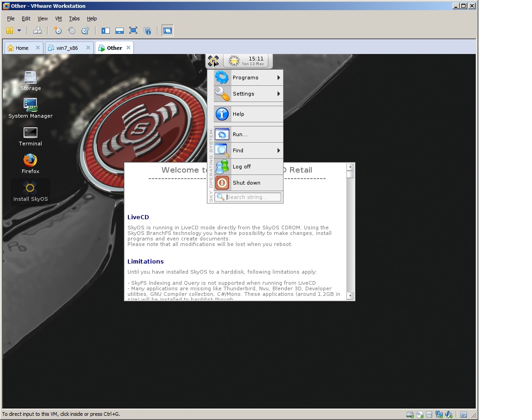The image size is (532, 420).
Task: Toggle the thumbnail bar view button
Action: 119,30
